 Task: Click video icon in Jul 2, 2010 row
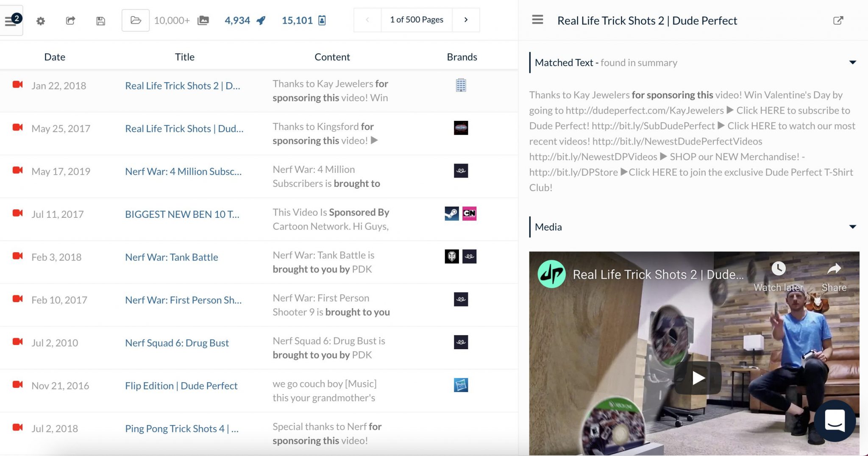click(17, 341)
